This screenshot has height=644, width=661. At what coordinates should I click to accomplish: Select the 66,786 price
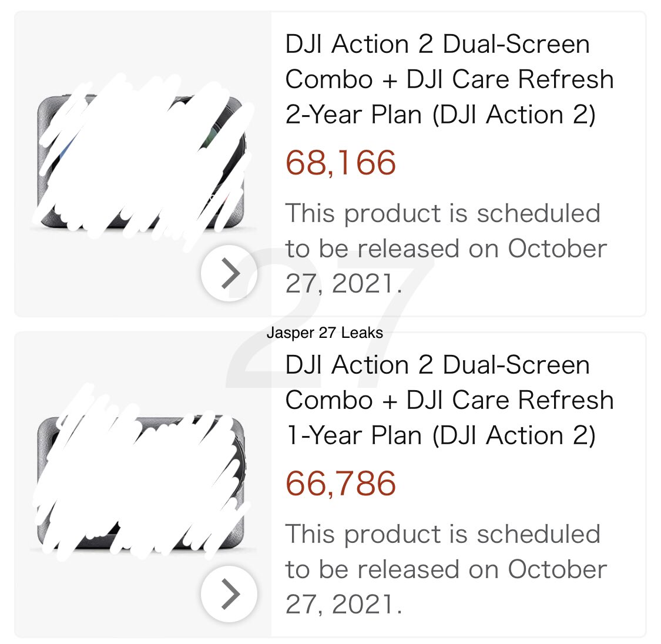tap(341, 484)
